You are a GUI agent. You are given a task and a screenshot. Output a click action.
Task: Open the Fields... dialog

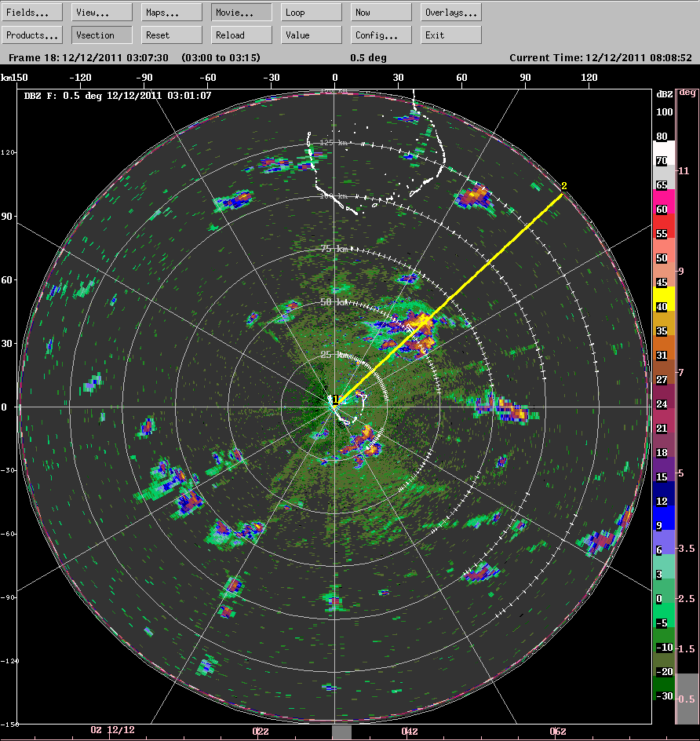(x=32, y=13)
